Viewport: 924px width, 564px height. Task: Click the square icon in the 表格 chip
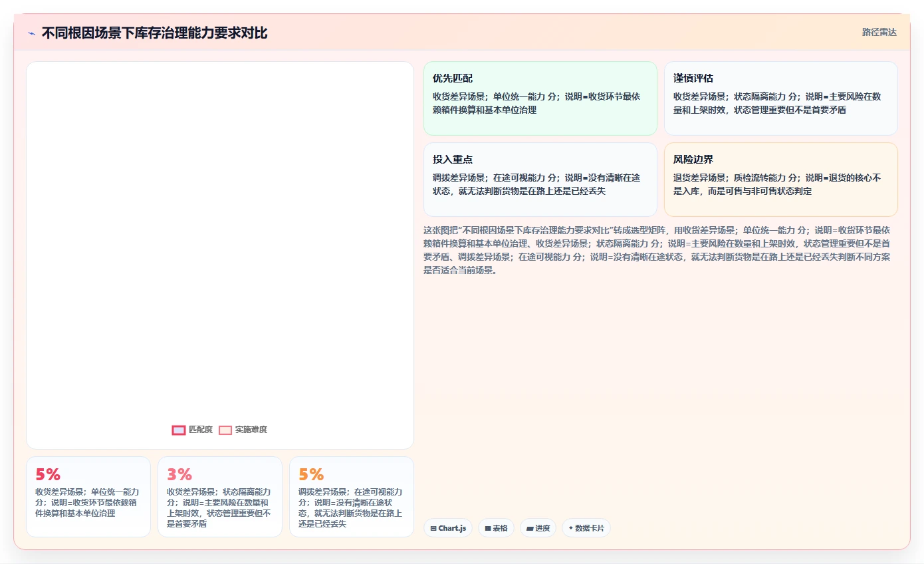point(488,528)
